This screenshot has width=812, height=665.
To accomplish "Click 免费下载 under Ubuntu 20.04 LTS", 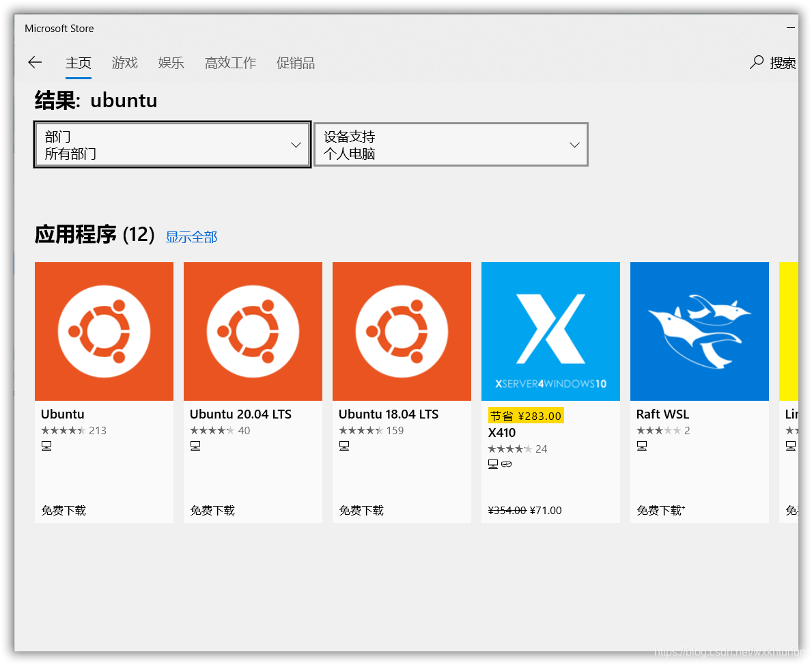I will (x=212, y=511).
